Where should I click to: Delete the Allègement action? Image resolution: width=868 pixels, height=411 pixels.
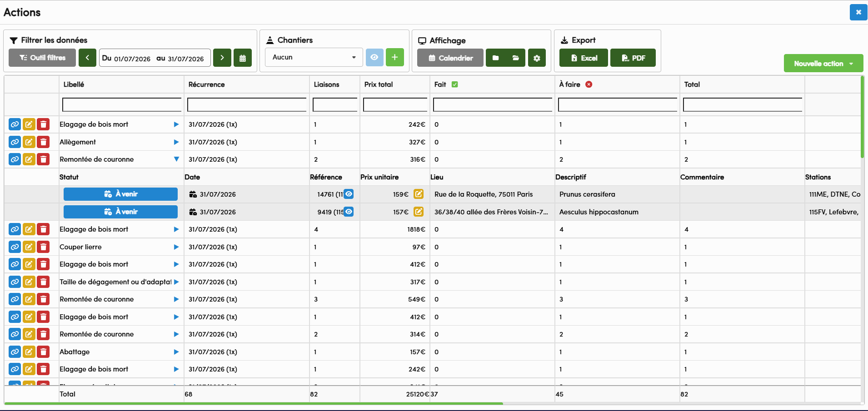click(43, 142)
